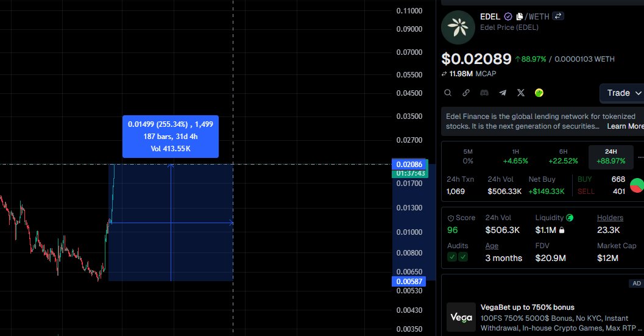The width and height of the screenshot is (644, 336).
Task: Select the 6H timeframe tab
Action: 563,156
